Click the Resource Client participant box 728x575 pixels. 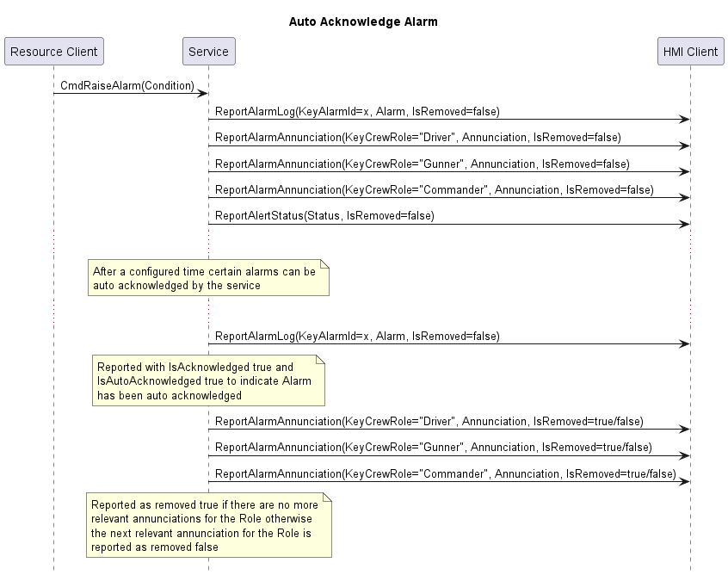pyautogui.click(x=54, y=52)
